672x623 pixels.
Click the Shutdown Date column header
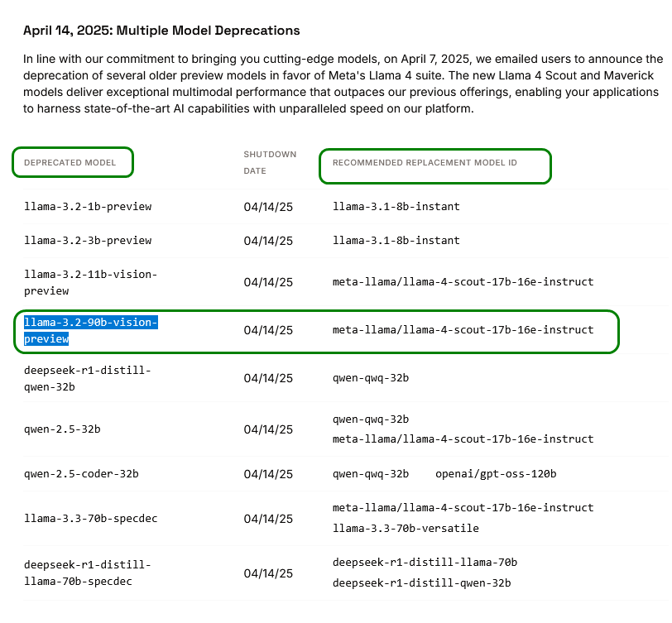tap(269, 162)
